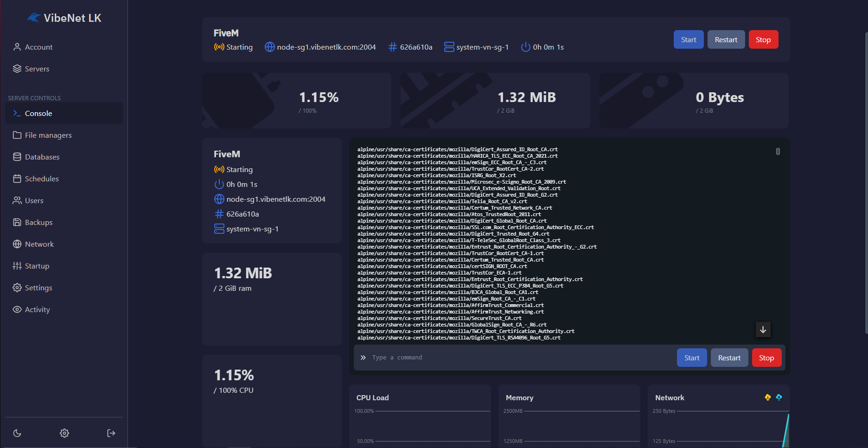This screenshot has width=868, height=448.
Task: Click the Memory chart title
Action: click(519, 397)
